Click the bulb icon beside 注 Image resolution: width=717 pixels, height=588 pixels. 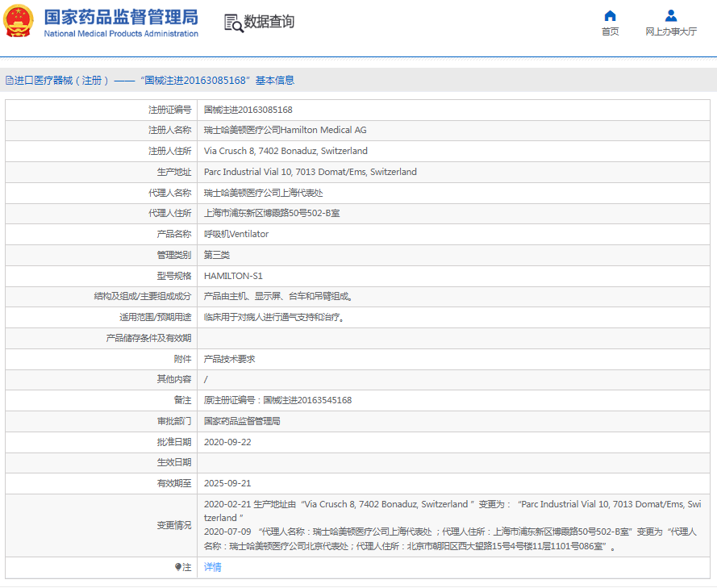[x=178, y=567]
